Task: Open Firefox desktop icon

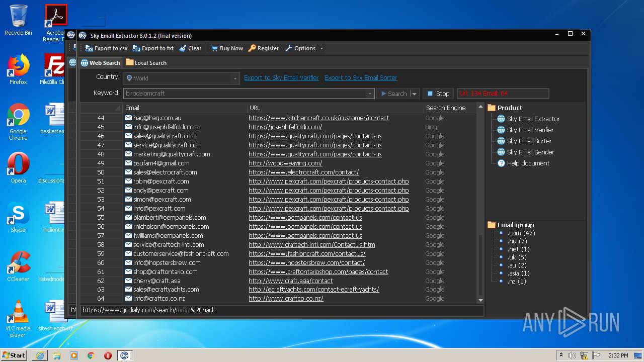Action: 18,69
